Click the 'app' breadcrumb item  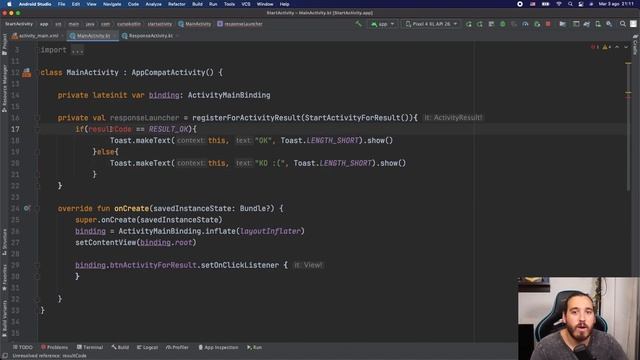(x=44, y=24)
